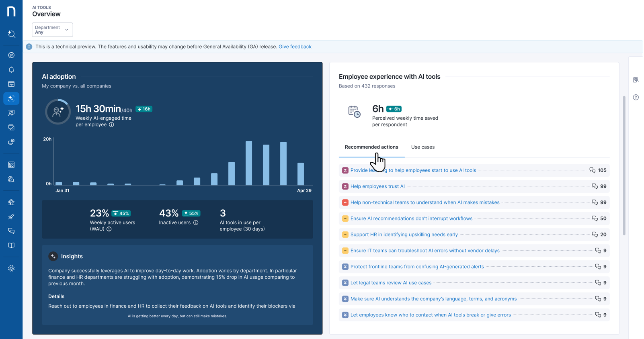Open the AI search icon in sidebar

coord(11,34)
